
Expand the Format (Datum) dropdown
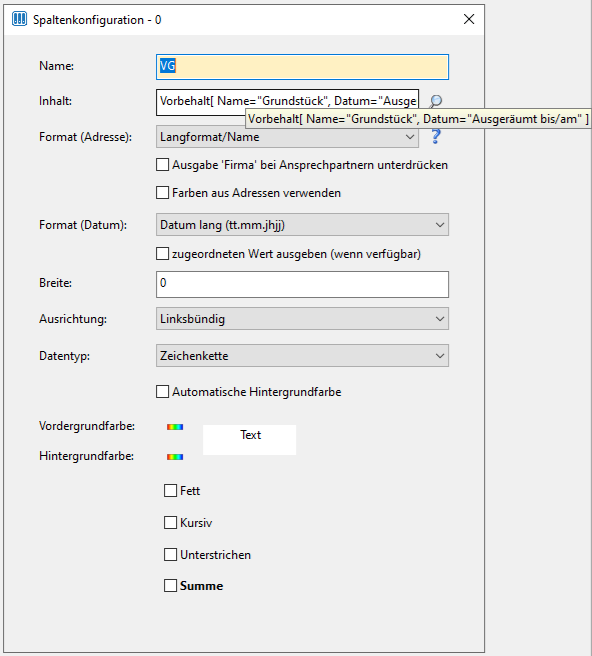pyautogui.click(x=302, y=225)
